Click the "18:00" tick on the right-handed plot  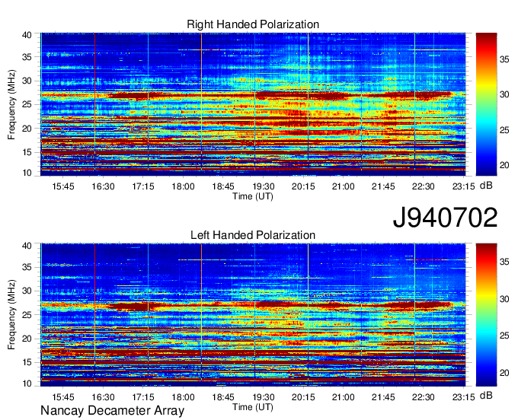coord(183,186)
